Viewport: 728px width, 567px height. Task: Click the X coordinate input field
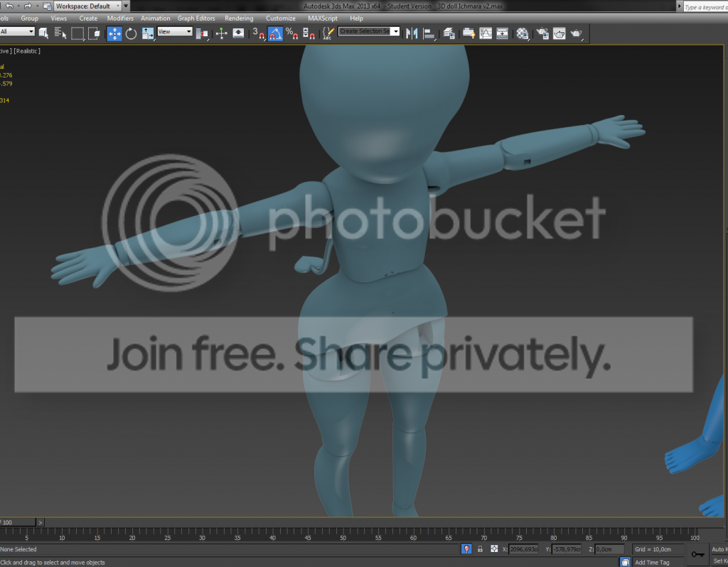[523, 549]
